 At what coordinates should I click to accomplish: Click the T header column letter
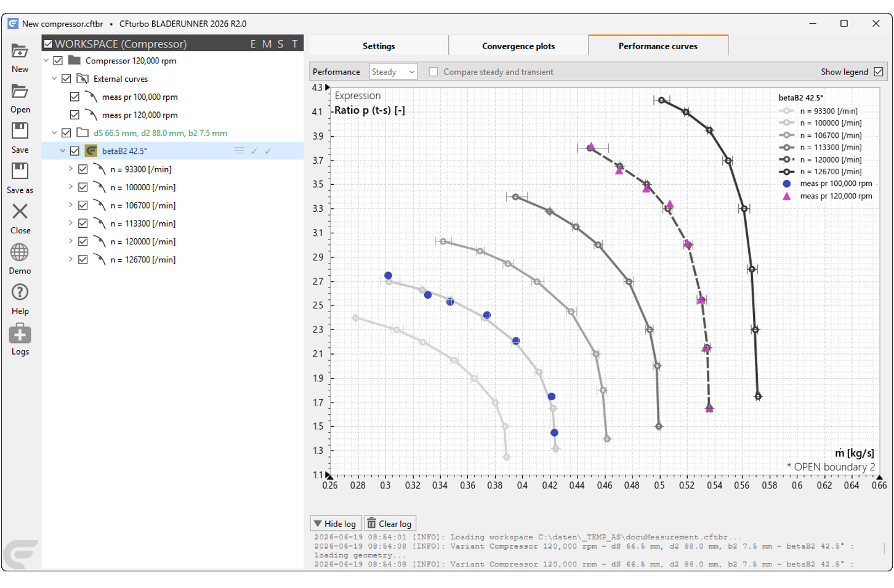(295, 44)
